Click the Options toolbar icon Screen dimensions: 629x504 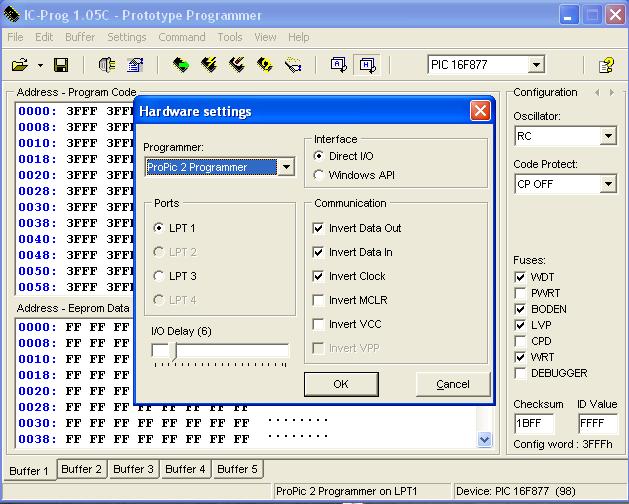[135, 65]
